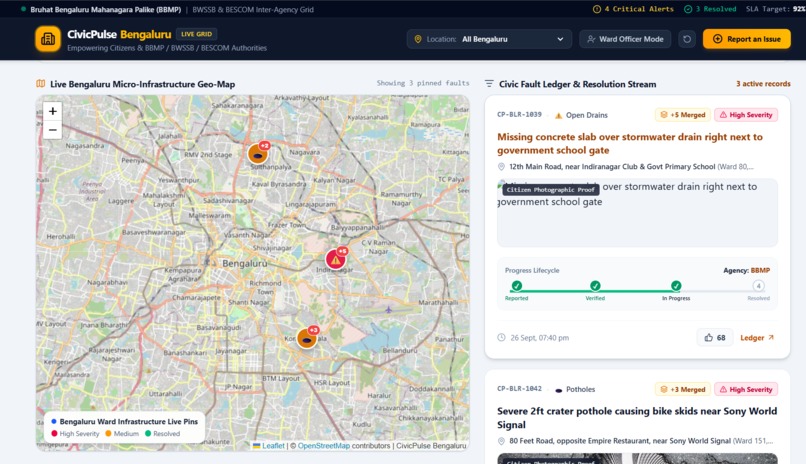Screen dimensions: 806x464
Task: Click the Reported lifecycle step checkmark
Action: [517, 286]
